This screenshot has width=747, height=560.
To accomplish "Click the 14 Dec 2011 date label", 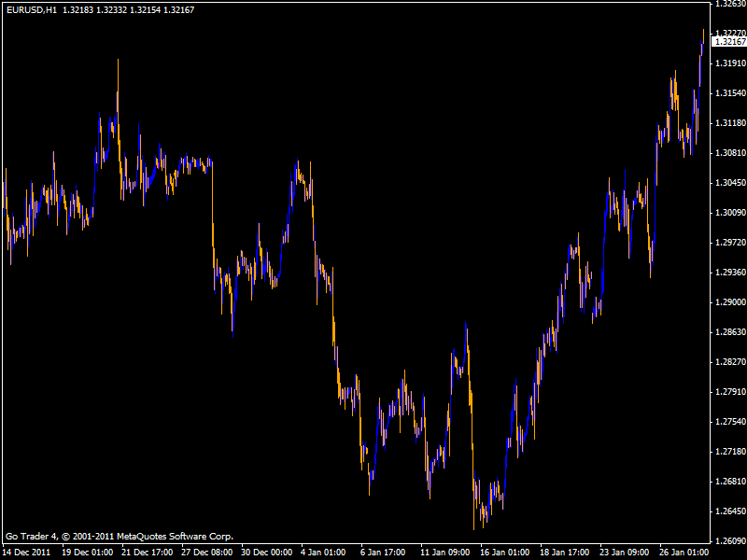I will pos(28,553).
